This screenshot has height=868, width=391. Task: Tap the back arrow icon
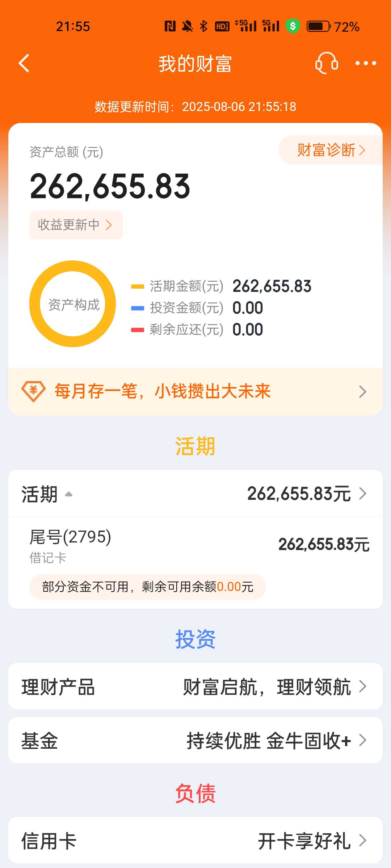(x=24, y=63)
